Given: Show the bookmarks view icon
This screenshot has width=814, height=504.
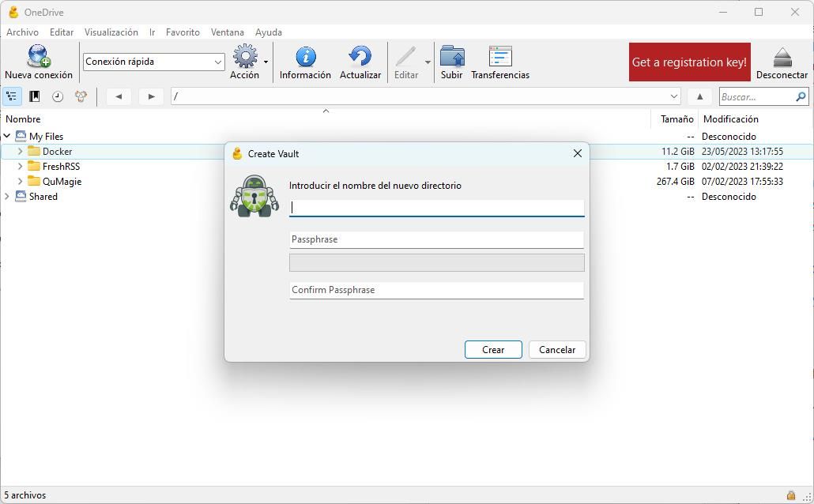Looking at the screenshot, I should tap(34, 96).
